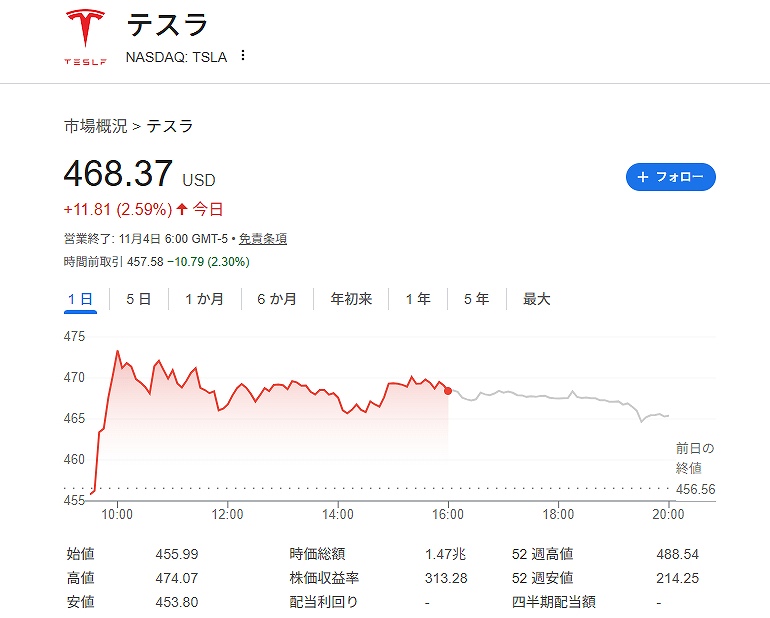
Task: Show the 6か月 chart range
Action: coord(276,299)
